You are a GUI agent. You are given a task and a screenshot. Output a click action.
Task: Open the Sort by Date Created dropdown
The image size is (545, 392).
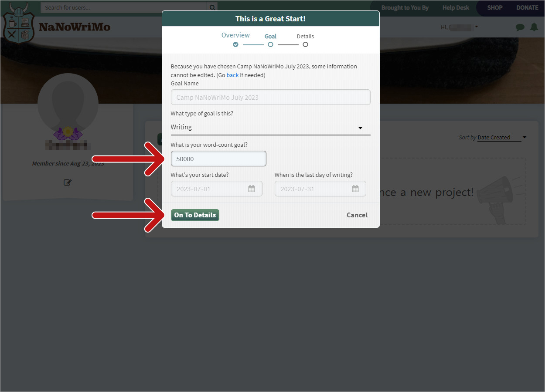(x=502, y=138)
